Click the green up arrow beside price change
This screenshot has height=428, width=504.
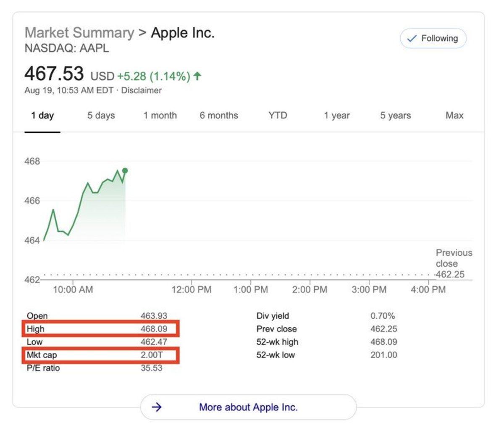(x=197, y=76)
